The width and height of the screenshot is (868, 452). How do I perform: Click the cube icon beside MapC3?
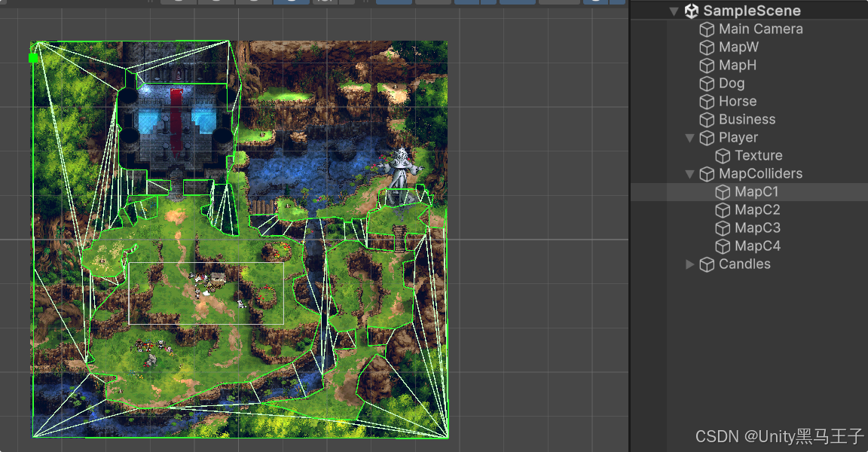point(723,228)
